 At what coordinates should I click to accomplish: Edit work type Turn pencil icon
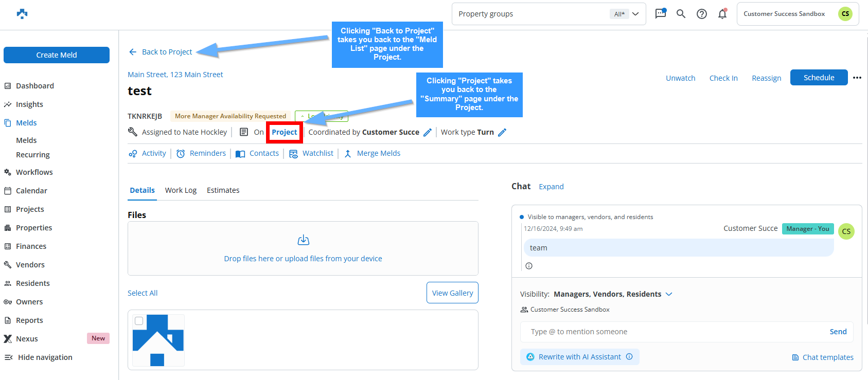pyautogui.click(x=502, y=133)
